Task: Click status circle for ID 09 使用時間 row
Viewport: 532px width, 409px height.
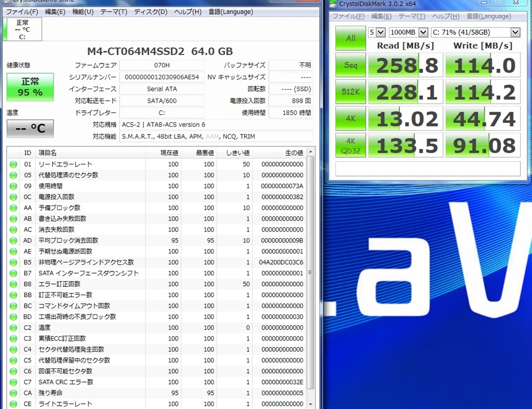Action: click(x=13, y=186)
